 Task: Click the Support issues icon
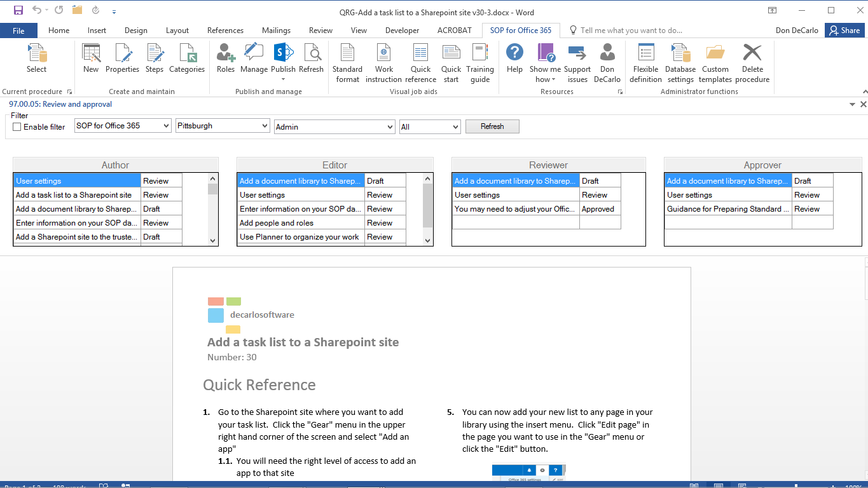click(x=577, y=62)
